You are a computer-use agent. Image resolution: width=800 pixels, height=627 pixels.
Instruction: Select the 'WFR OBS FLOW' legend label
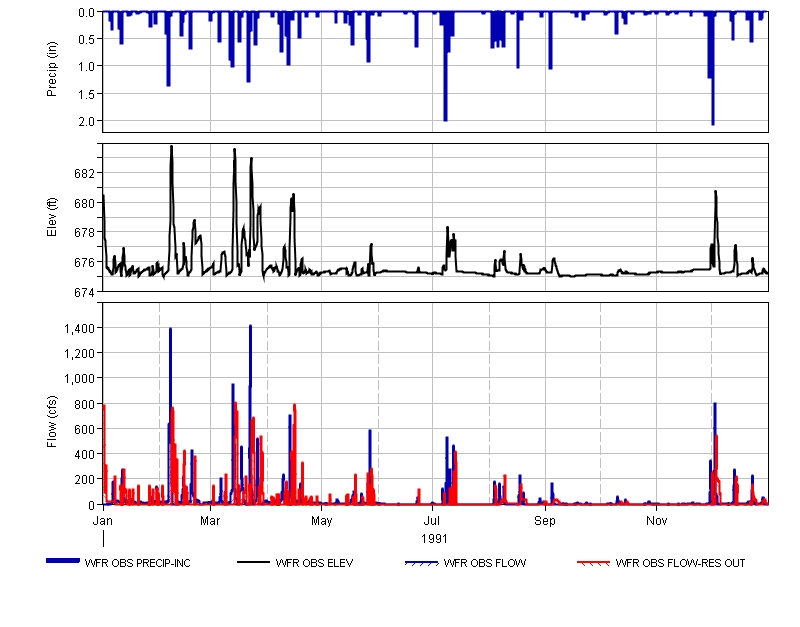[484, 563]
